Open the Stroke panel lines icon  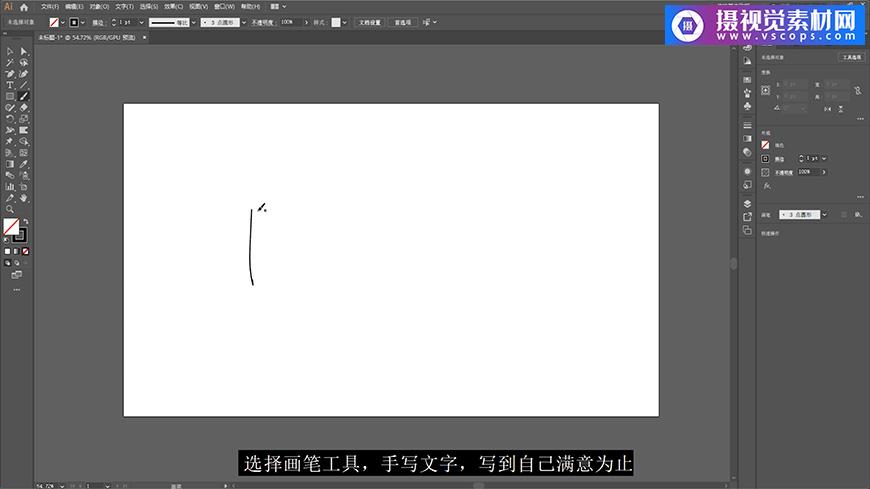coord(747,125)
